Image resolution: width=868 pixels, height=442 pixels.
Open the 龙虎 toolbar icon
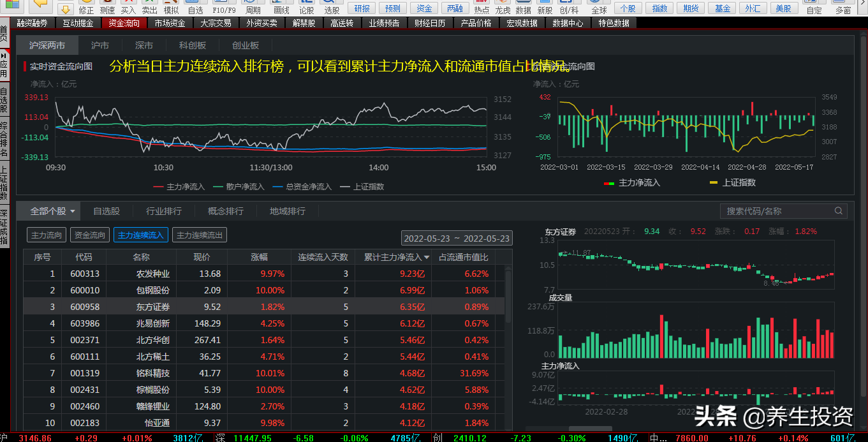(x=503, y=7)
